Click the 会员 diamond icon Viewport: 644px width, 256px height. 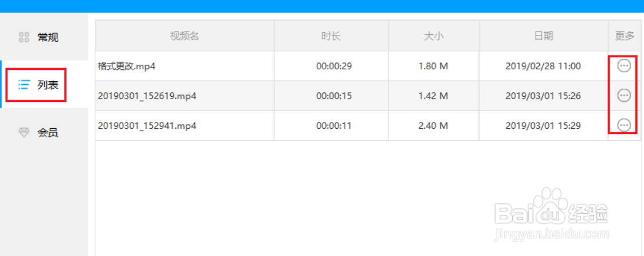(x=24, y=133)
